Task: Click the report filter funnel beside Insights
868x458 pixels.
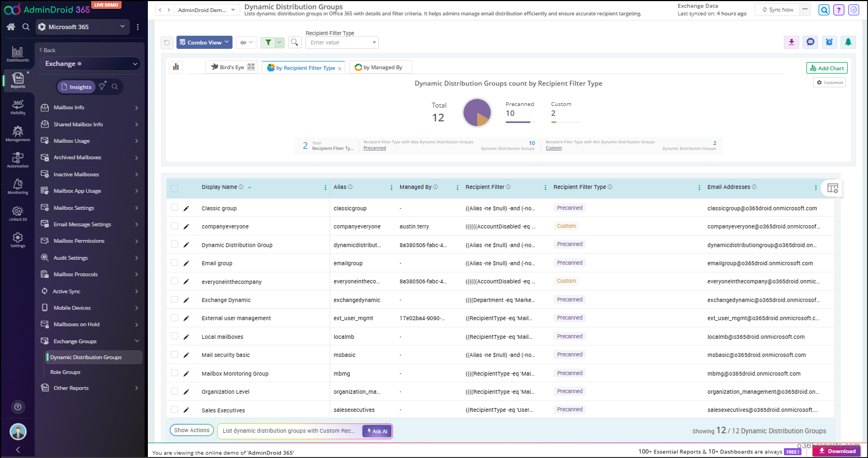Action: [102, 87]
